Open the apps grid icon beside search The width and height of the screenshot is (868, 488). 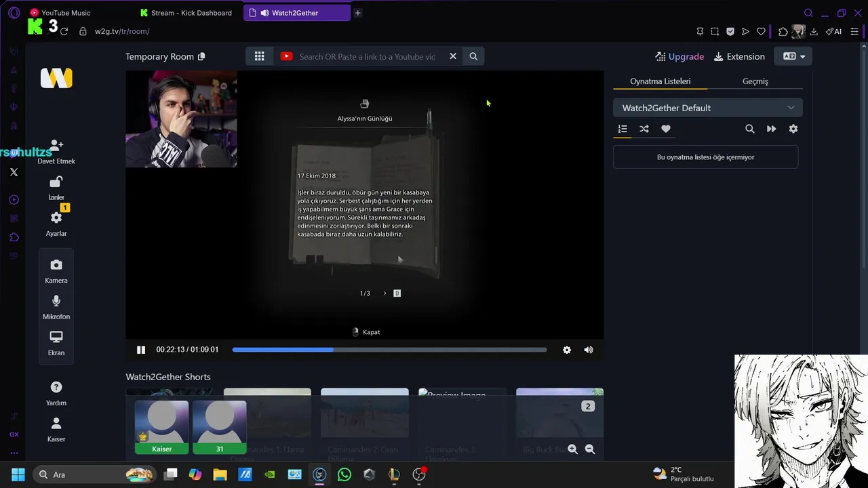[259, 56]
